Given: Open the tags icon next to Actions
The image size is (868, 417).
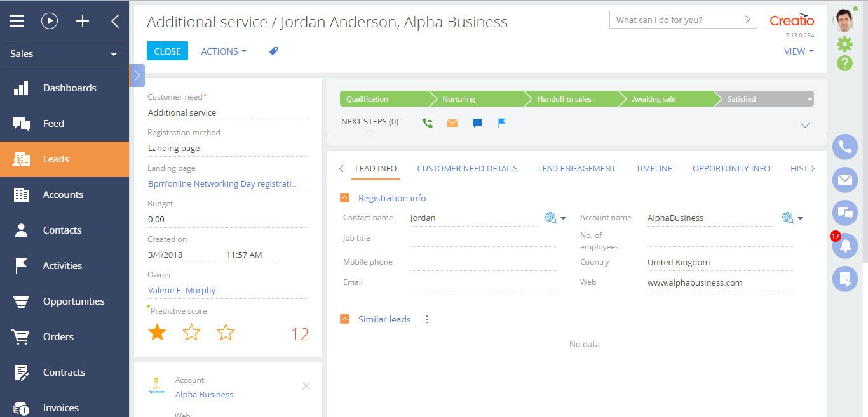Looking at the screenshot, I should point(274,51).
